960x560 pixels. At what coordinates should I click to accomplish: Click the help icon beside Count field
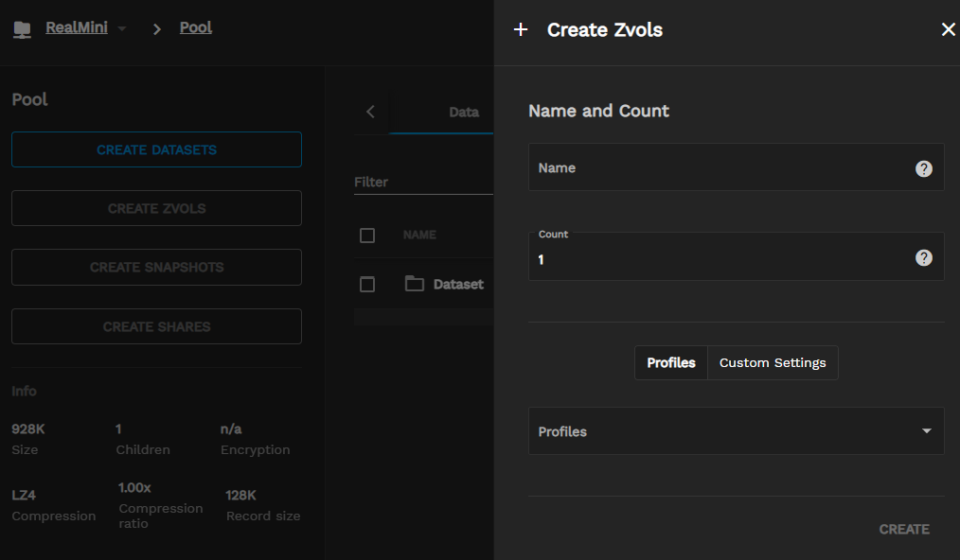924,258
